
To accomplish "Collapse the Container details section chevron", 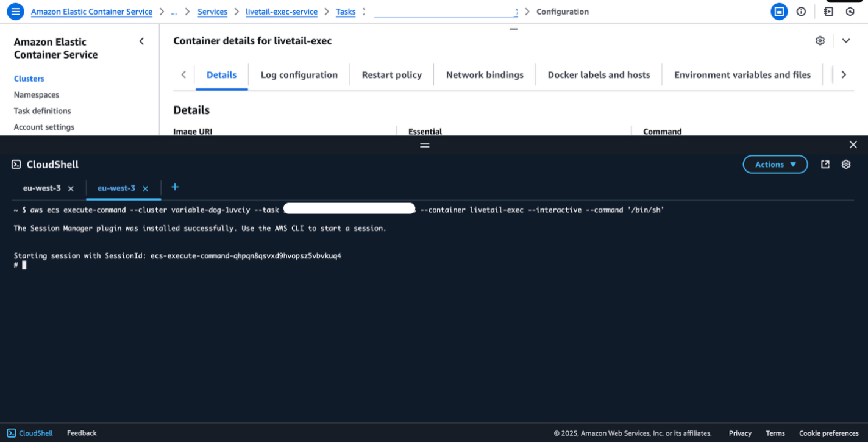I will coord(846,40).
